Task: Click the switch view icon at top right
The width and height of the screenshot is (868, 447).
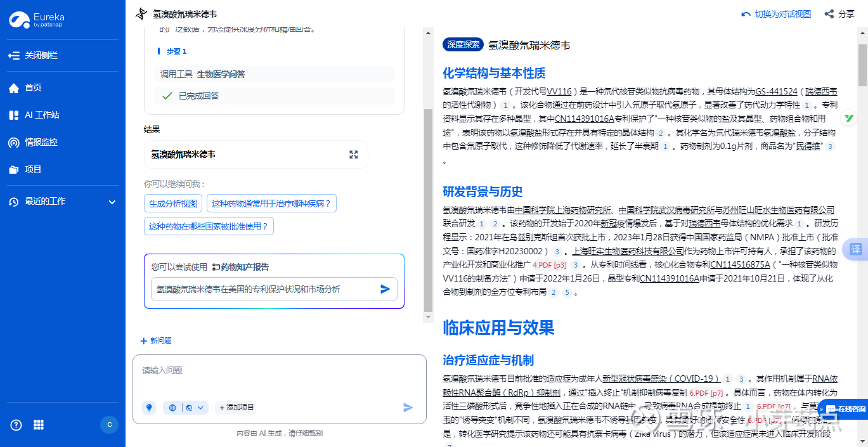Action: coord(746,14)
